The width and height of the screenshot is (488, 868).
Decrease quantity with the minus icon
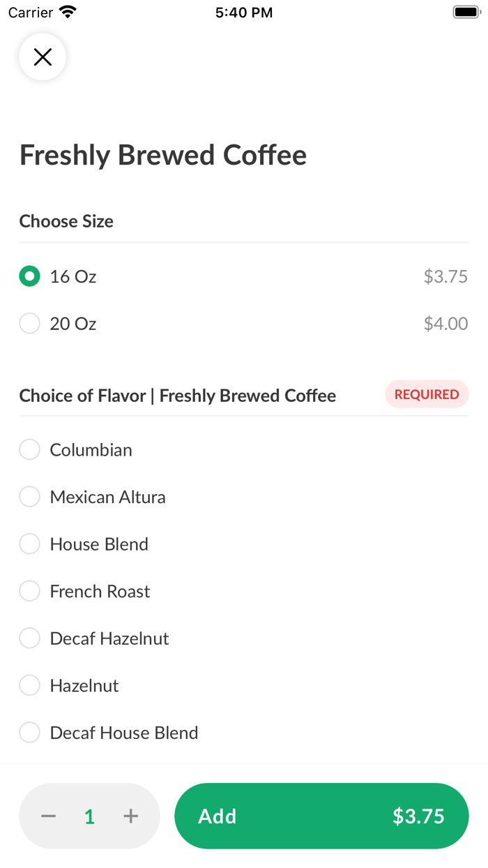pyautogui.click(x=48, y=816)
